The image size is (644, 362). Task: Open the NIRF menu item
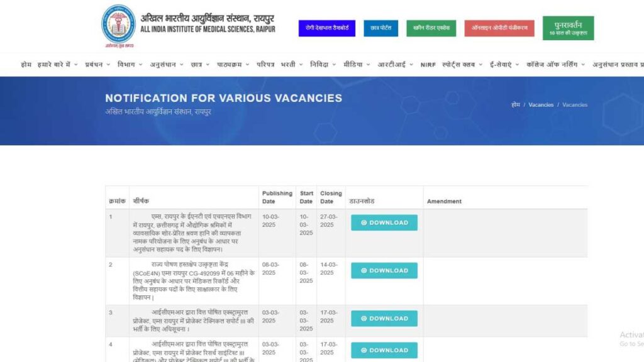pos(428,65)
